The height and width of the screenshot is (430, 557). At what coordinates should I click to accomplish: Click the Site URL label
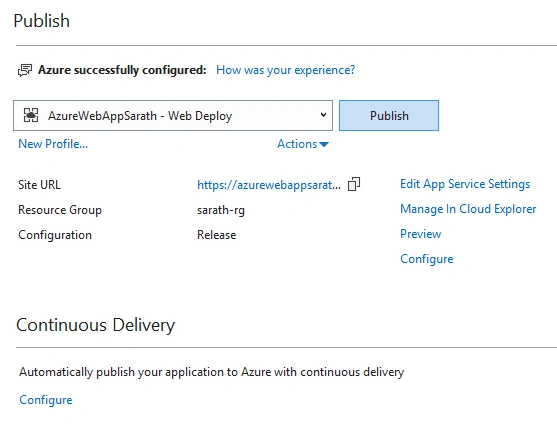click(x=39, y=185)
